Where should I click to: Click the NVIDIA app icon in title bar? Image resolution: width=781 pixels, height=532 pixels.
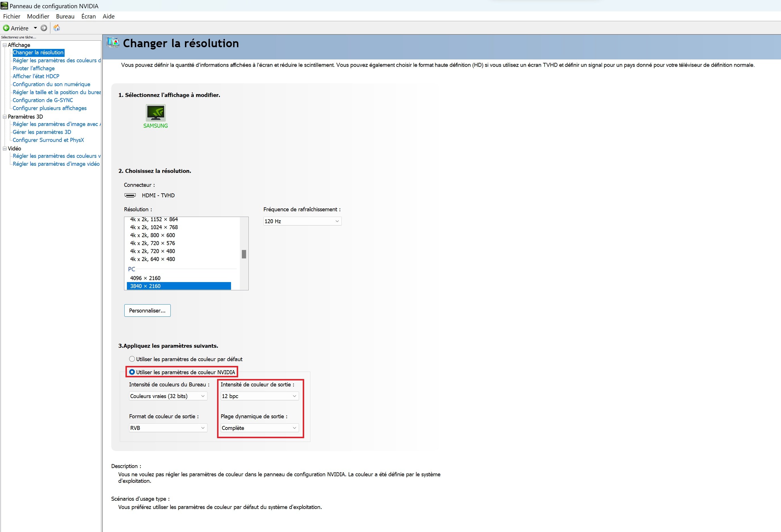[4, 6]
